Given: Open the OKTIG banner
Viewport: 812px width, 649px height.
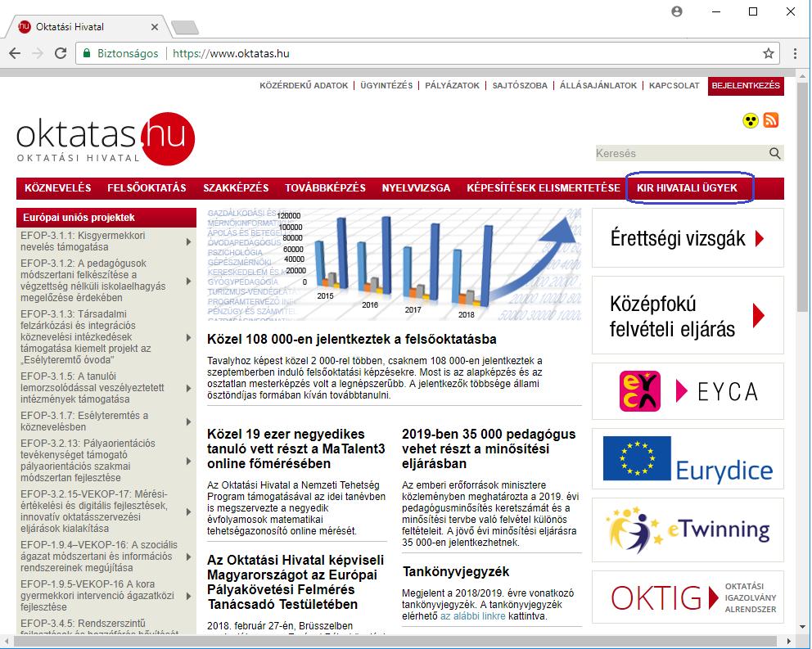Looking at the screenshot, I should 688,597.
